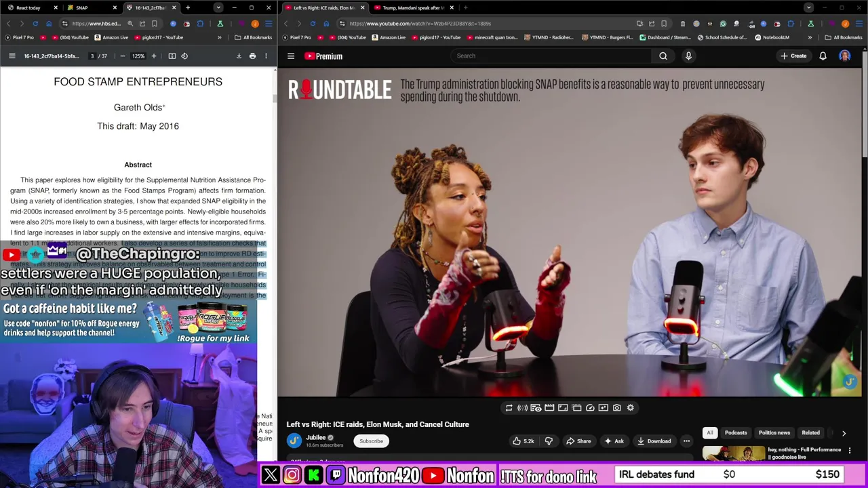
Task: Open tab search dropdown in YouTube window
Action: pos(808,7)
